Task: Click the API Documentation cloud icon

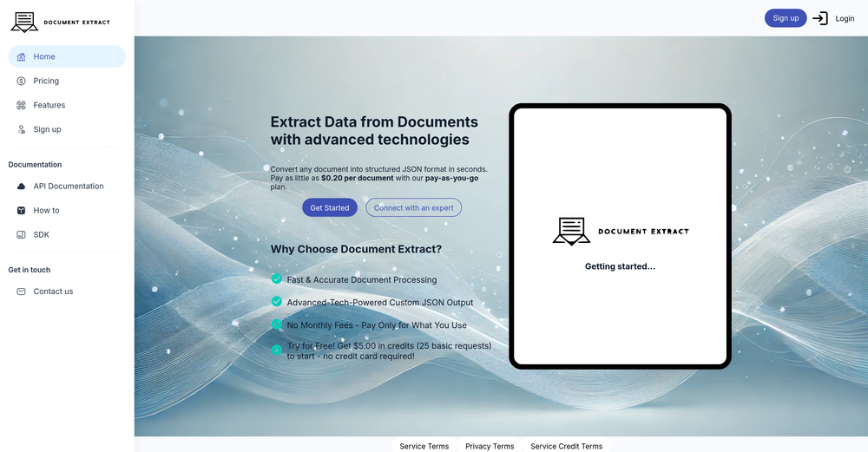Action: pos(21,187)
